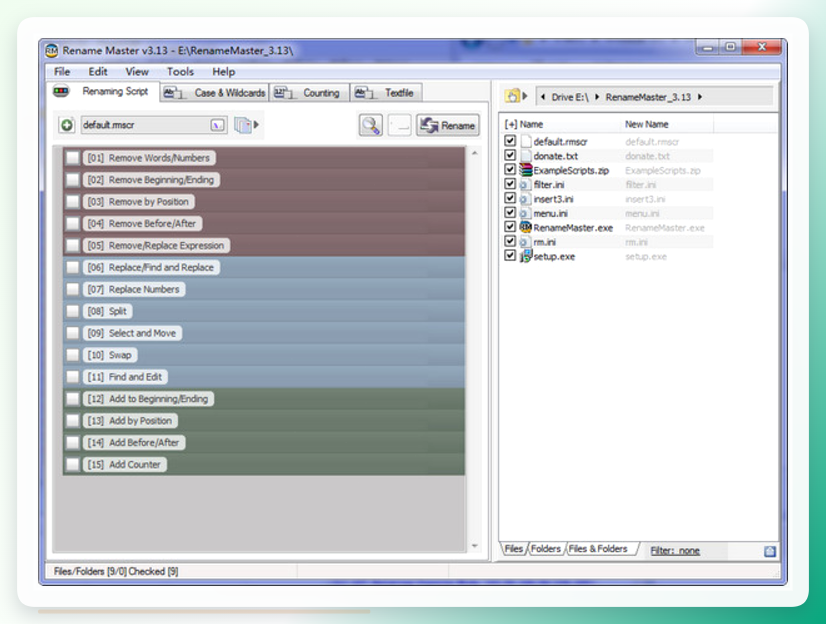Open the [14] Add Before/After step

click(x=134, y=443)
